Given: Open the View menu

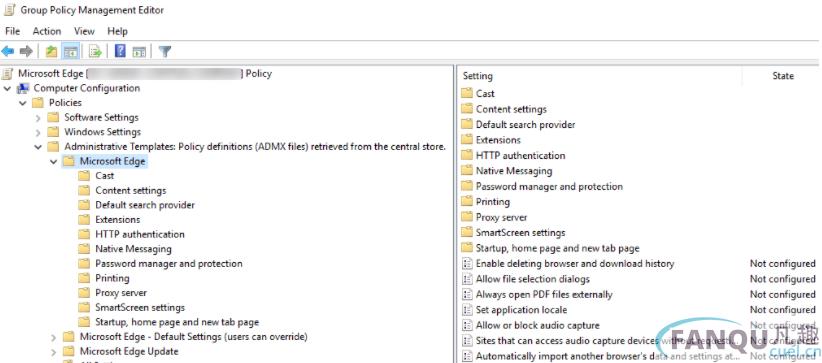Looking at the screenshot, I should pos(84,31).
